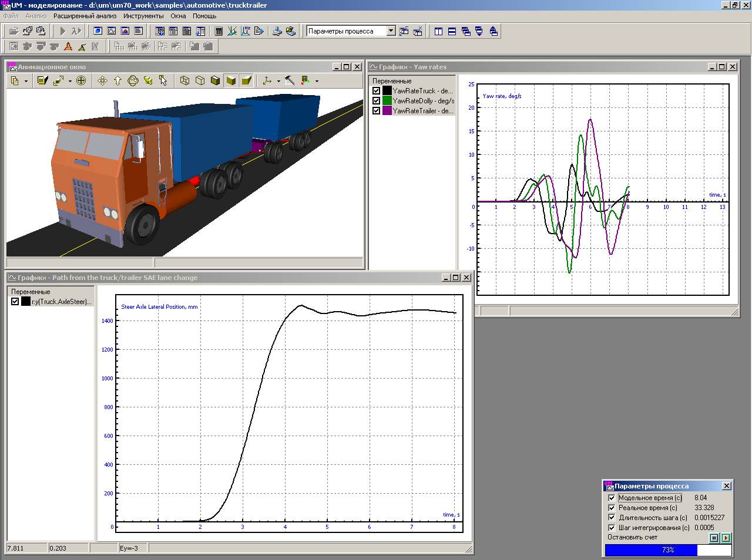Open the Расширенный анализ menu
This screenshot has height=560, width=752.
click(85, 16)
